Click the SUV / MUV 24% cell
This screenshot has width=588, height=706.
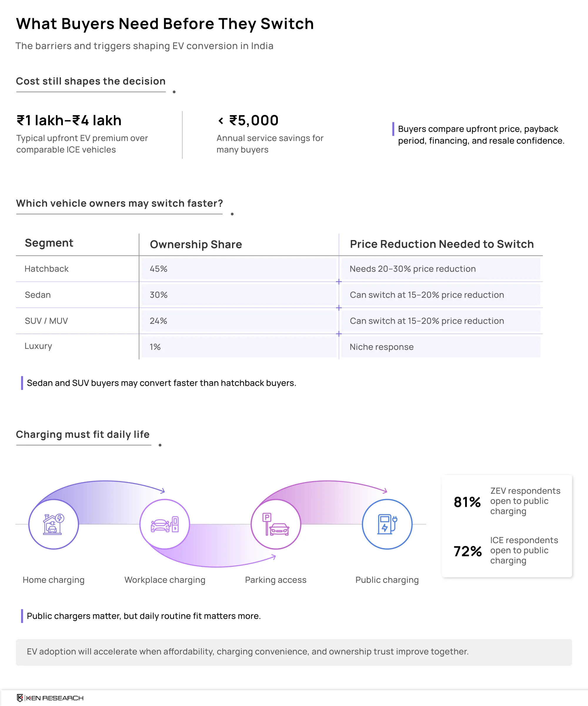coord(239,321)
